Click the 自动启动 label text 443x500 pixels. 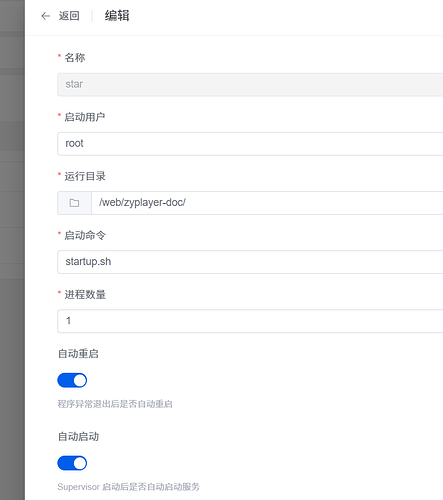click(78, 436)
